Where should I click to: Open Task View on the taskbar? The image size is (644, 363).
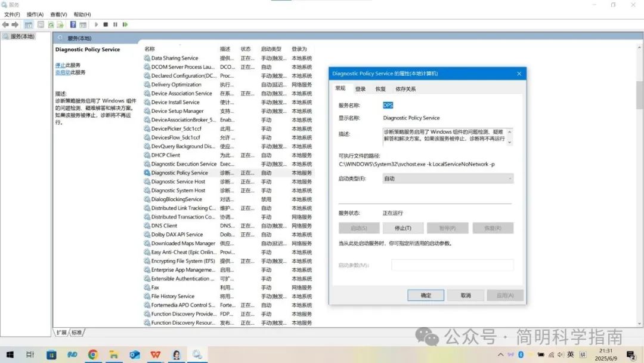point(30,355)
